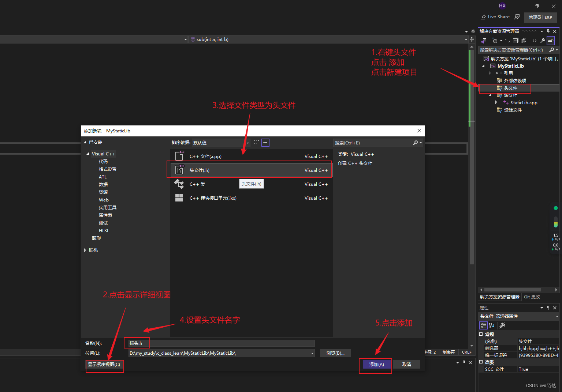
Task: Toggle Categorized view in Properties panel
Action: 483,325
